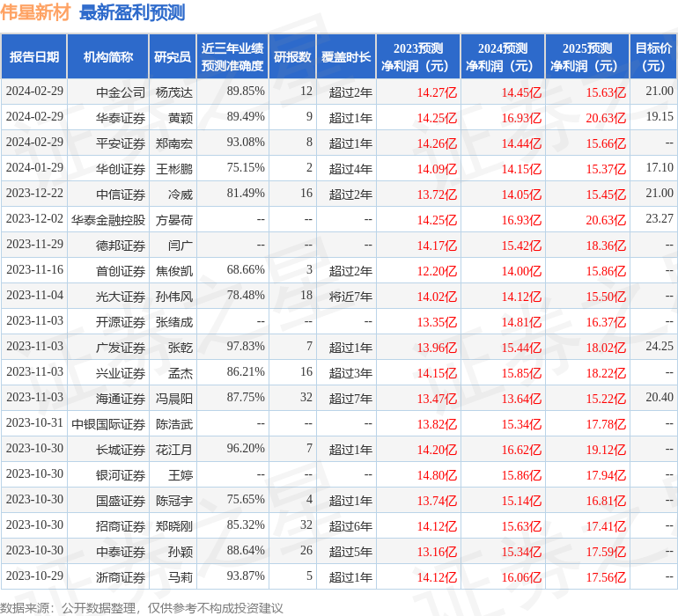Select the 中银国际证券 institution cell
678x616 pixels.
pyautogui.click(x=108, y=423)
